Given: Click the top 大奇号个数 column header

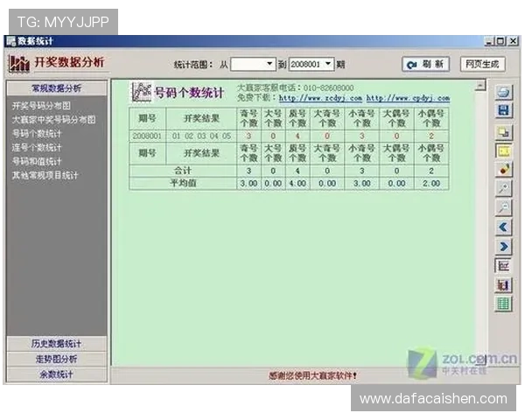Looking at the screenshot, I should point(327,118).
